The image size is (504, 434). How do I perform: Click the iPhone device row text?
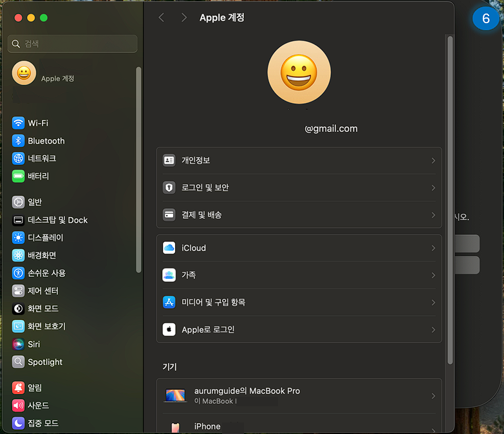[207, 426]
